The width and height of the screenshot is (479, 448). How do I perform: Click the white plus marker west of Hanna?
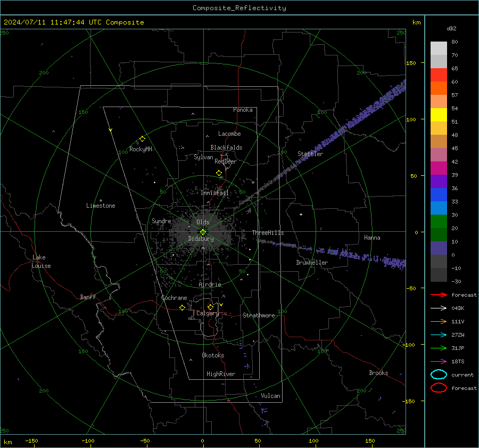[x=301, y=214]
